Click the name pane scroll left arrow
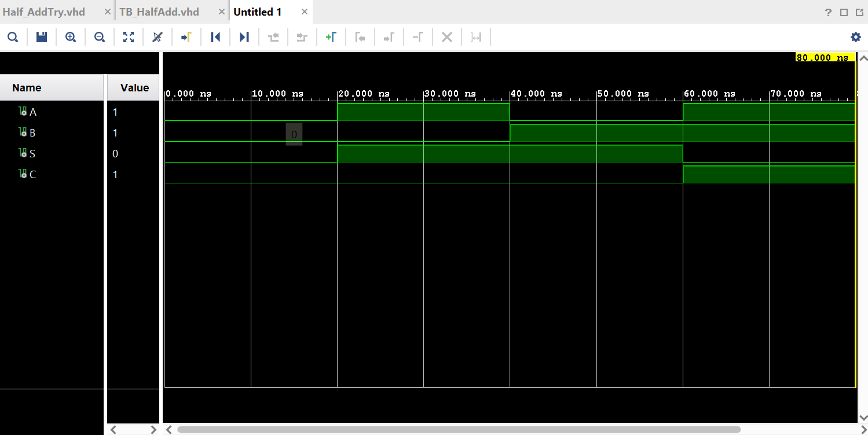The width and height of the screenshot is (868, 435). coord(113,430)
